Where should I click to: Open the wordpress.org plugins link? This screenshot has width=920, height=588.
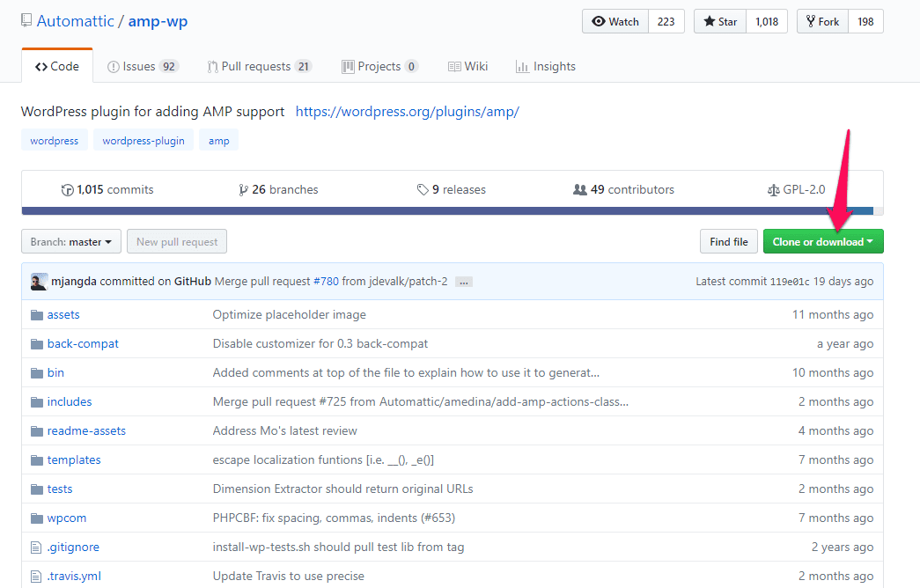[x=407, y=112]
